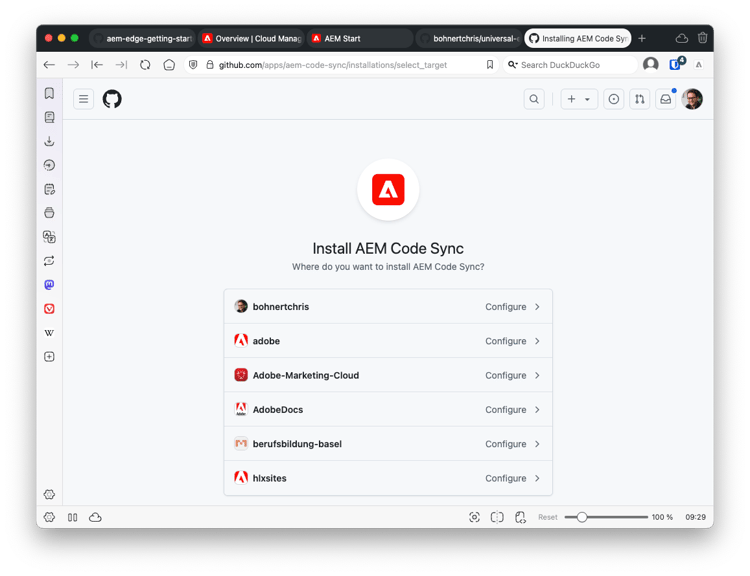Bookmark this page from address bar
Viewport: 750px width, 576px height.
(x=490, y=65)
